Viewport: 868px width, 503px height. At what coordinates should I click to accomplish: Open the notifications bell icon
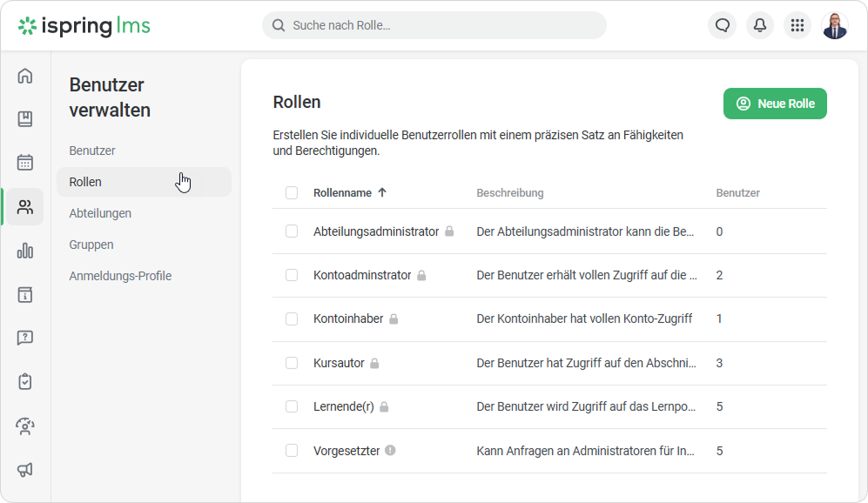(x=759, y=25)
